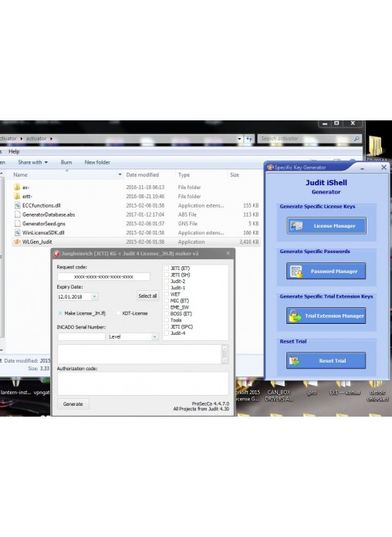This screenshot has height=537, width=392.
Task: Select the ECCfunctions.dll file icon
Action: click(17, 205)
